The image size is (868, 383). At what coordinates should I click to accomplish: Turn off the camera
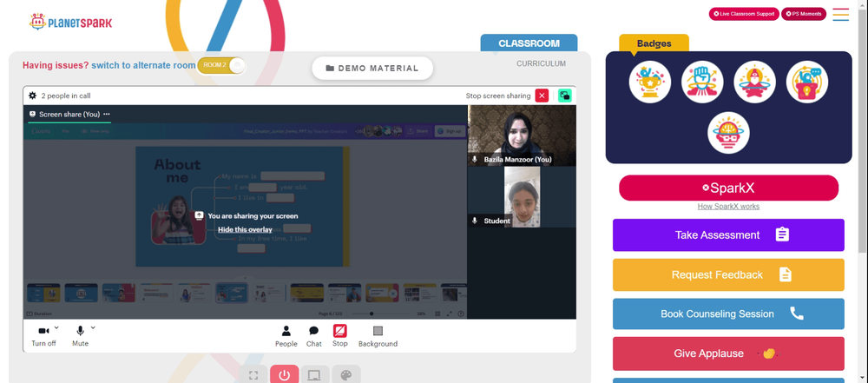coord(43,336)
